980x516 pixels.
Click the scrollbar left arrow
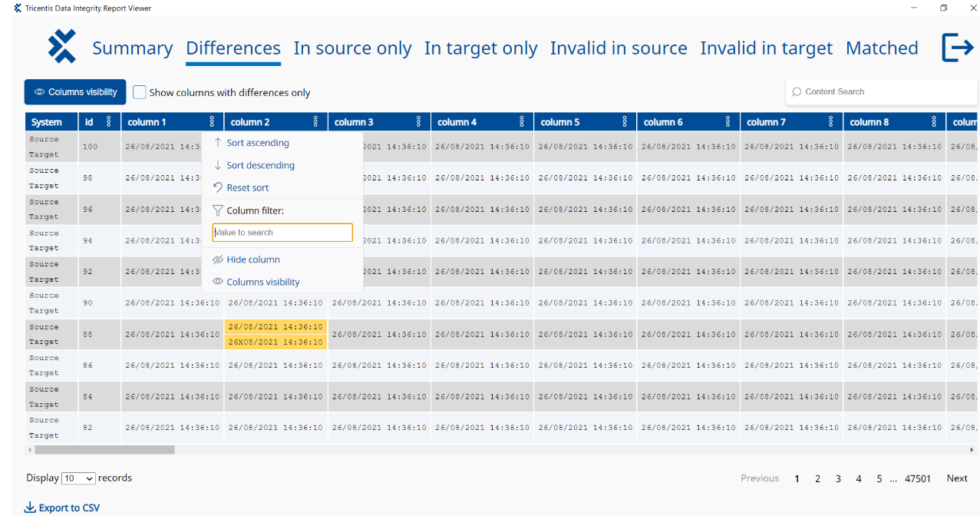click(x=29, y=450)
